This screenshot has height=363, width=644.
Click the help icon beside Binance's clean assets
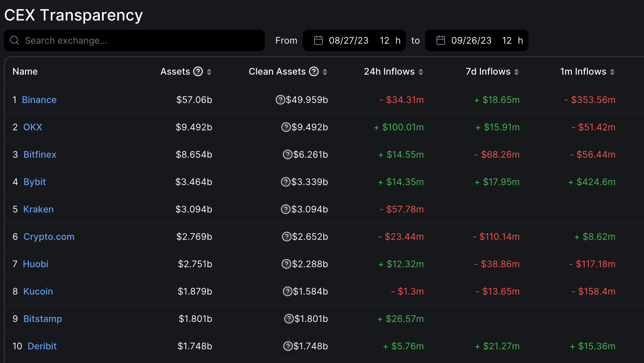(280, 100)
